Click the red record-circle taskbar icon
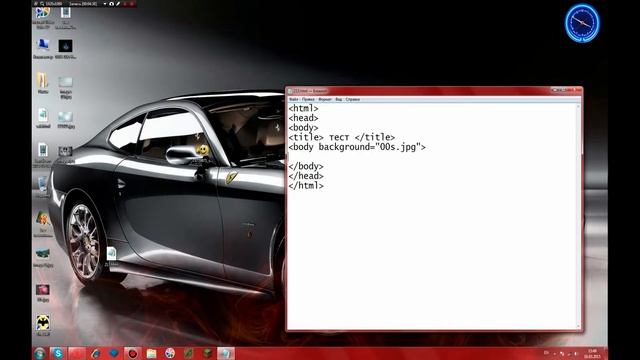The height and width of the screenshot is (360, 640). [133, 353]
